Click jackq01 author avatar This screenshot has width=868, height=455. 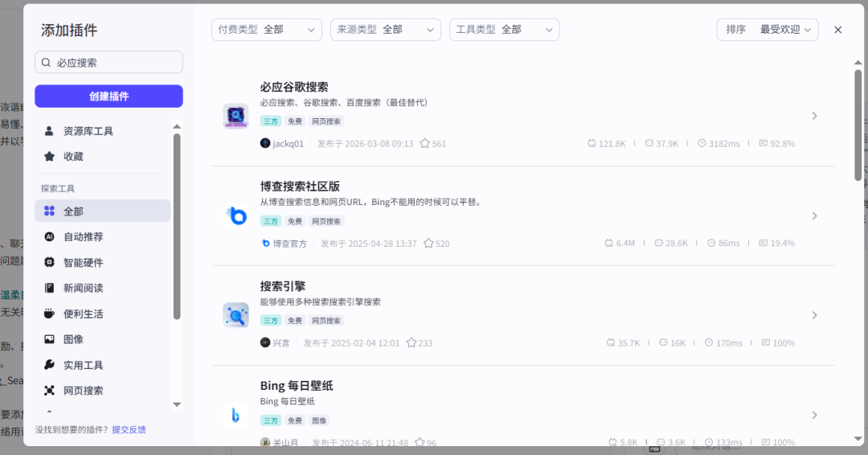[x=265, y=143]
